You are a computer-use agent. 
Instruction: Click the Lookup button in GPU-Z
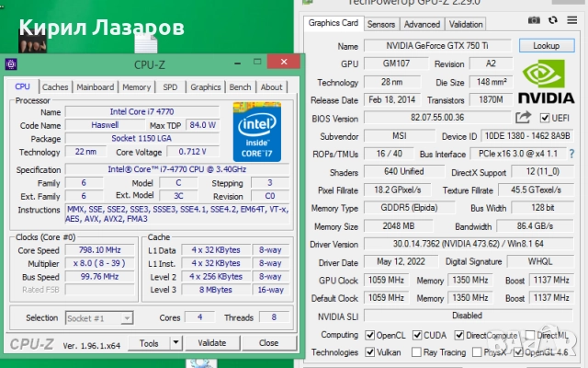547,46
